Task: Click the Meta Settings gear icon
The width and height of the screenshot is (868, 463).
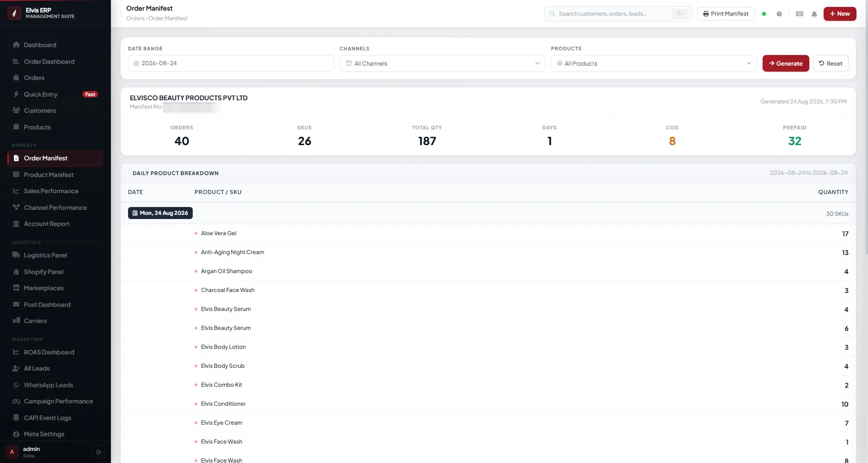Action: [x=16, y=434]
